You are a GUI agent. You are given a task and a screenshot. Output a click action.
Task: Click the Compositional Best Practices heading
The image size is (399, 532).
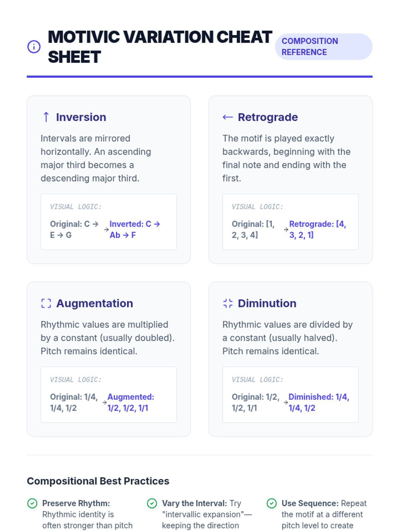pos(98,481)
